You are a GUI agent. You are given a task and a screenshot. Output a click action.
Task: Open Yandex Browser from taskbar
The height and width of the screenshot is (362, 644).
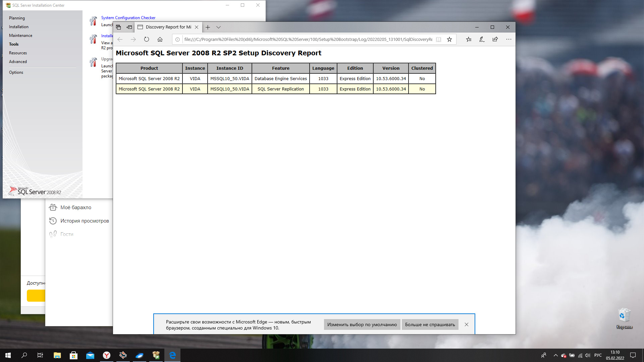tap(107, 355)
